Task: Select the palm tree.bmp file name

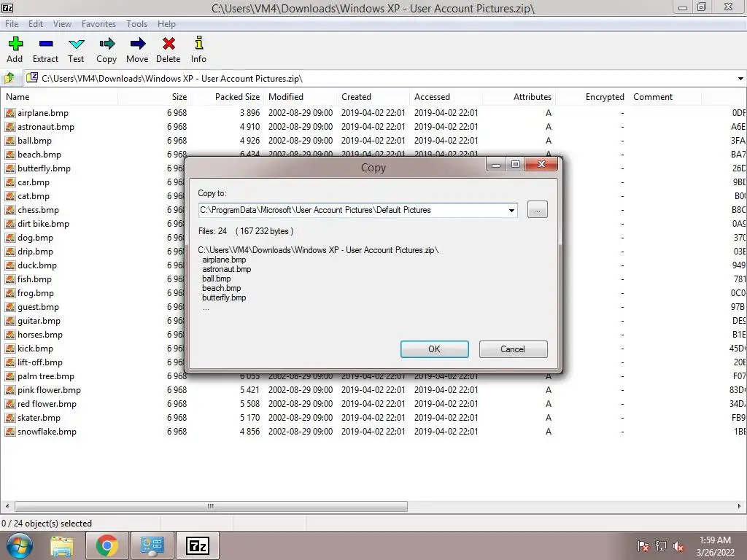Action: pos(46,376)
